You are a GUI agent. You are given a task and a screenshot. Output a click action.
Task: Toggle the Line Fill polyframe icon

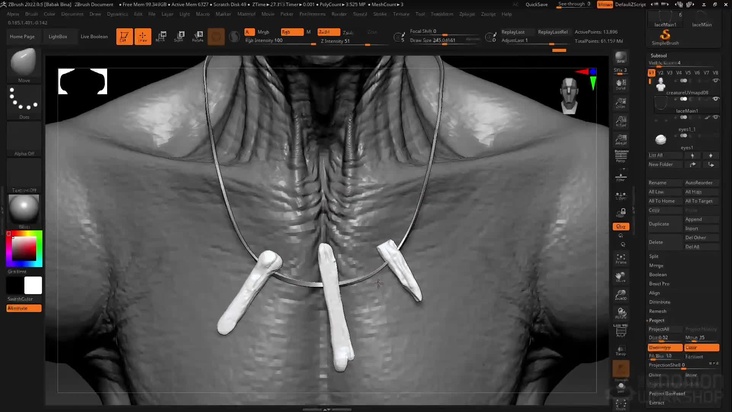click(x=620, y=330)
